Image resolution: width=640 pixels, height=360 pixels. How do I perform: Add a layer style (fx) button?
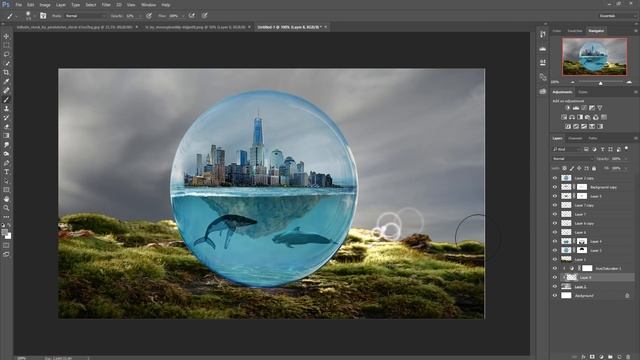click(x=583, y=357)
